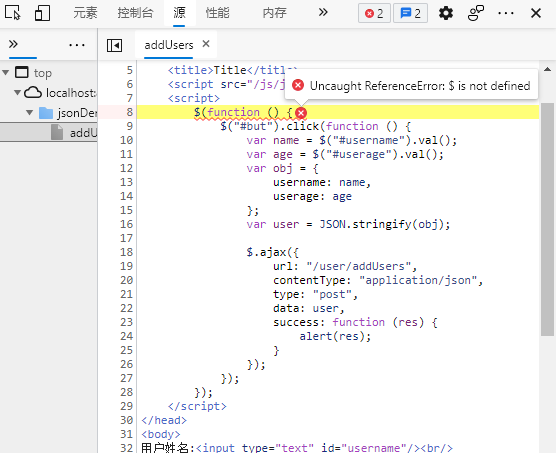This screenshot has height=453, width=556.
Task: Click the userage: age line
Action: 312,196
